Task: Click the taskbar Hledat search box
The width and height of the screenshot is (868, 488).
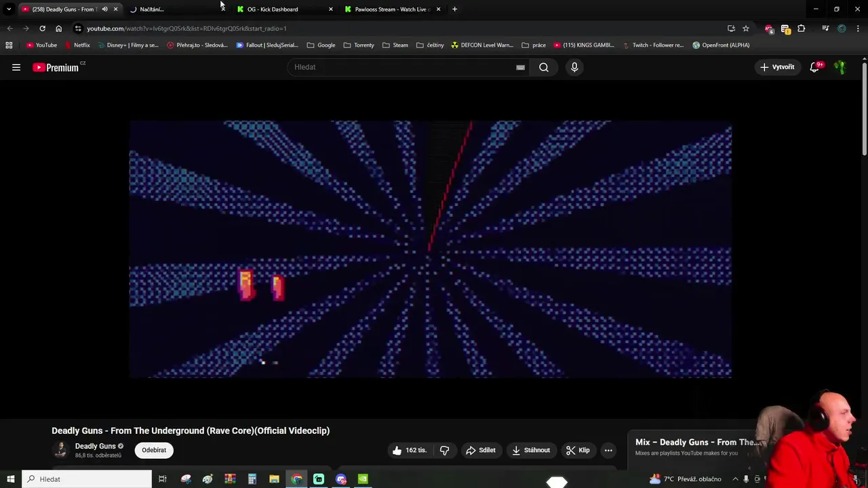Action: (87, 479)
